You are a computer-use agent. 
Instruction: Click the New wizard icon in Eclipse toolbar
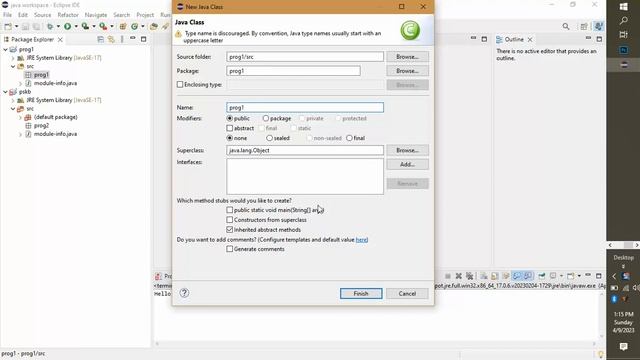[8, 26]
